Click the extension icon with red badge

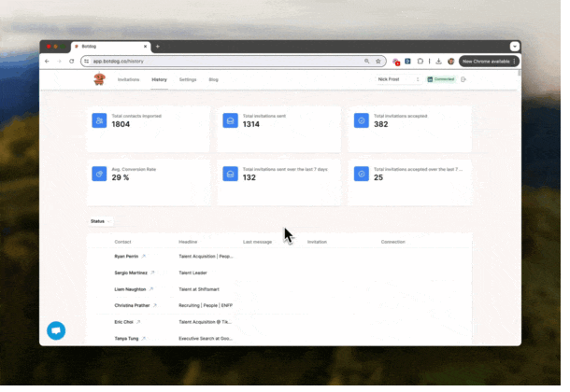[x=396, y=62]
